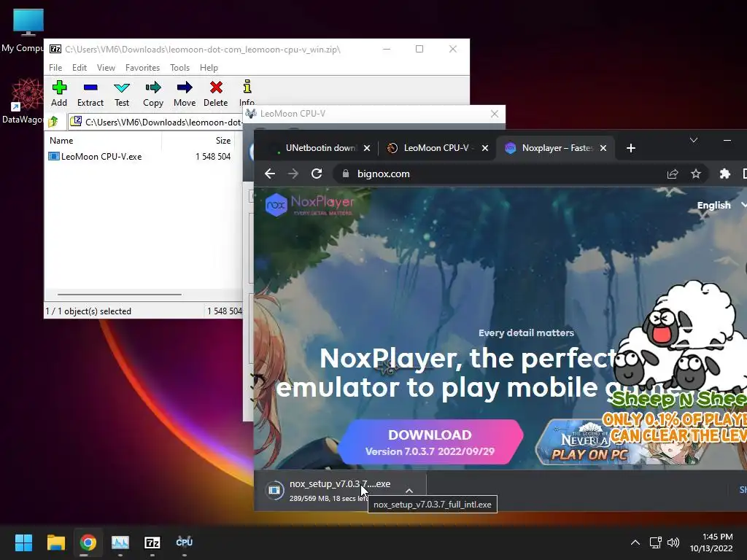Viewport: 747px width, 560px height.
Task: Open clock showing 1:45 PM
Action: 711,542
